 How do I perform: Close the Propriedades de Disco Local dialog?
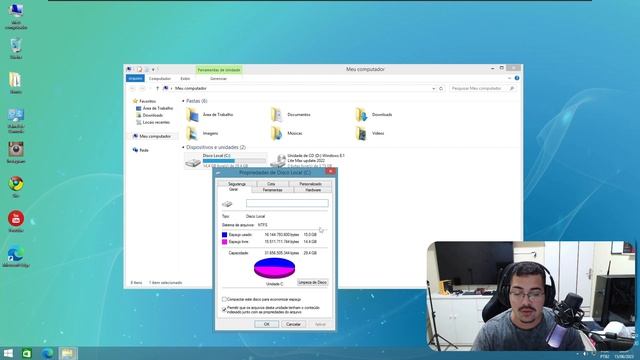[x=331, y=171]
